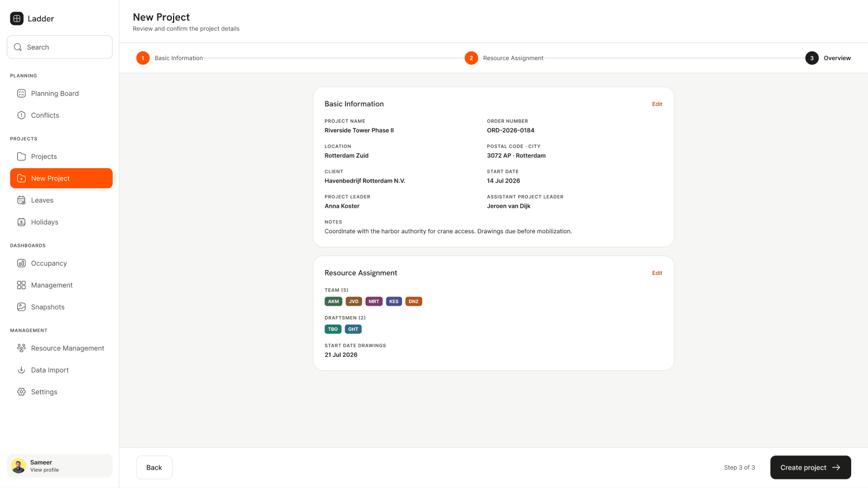868x488 pixels.
Task: Click drawings start date 21 Jul 2026
Action: coord(341,355)
